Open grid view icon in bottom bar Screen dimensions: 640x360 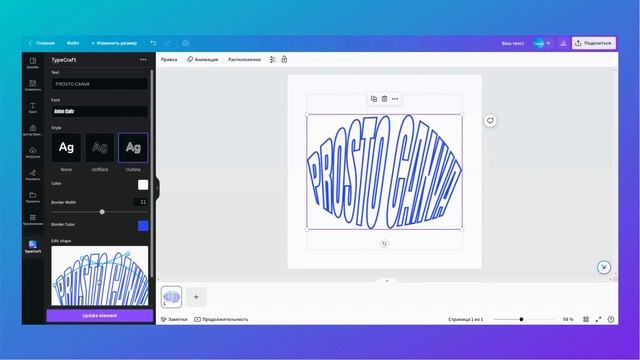(586, 319)
